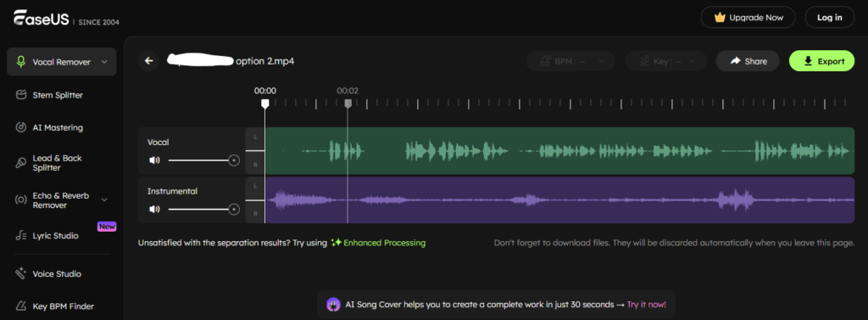Click the Enhanced Processing link
Viewport: 868px width, 320px height.
pyautogui.click(x=384, y=243)
